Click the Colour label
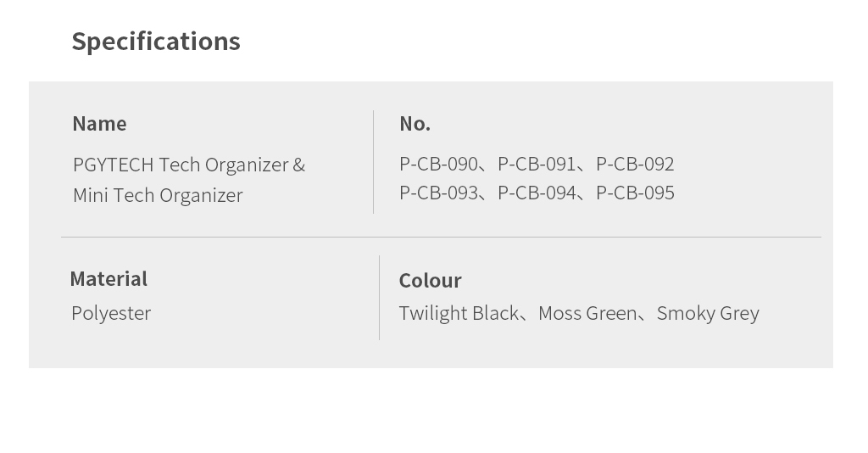868x453 pixels. (430, 281)
